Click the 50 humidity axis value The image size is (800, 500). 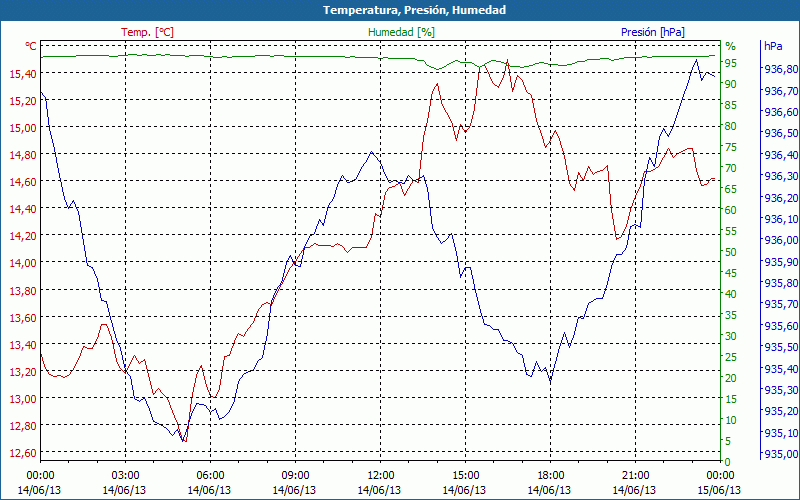pos(731,252)
